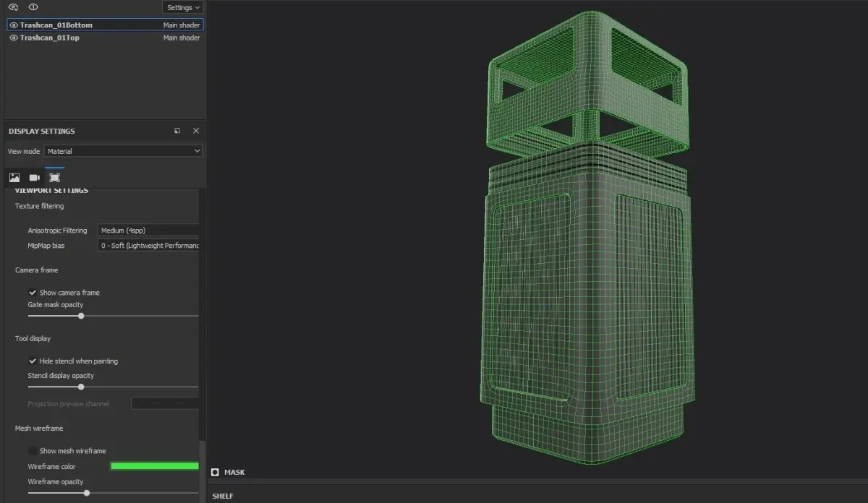Click the trashcan model in viewport
This screenshot has width=868, height=503.
pyautogui.click(x=587, y=238)
